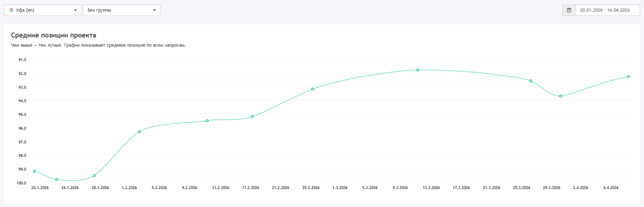
Task: Click the x-axis date 5.2.2026
Action: click(159, 188)
